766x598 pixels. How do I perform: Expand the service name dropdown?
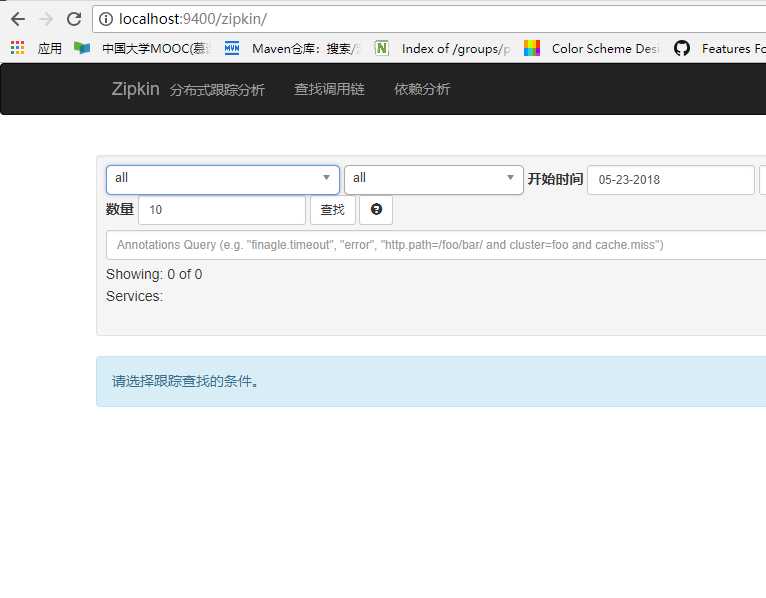click(223, 180)
